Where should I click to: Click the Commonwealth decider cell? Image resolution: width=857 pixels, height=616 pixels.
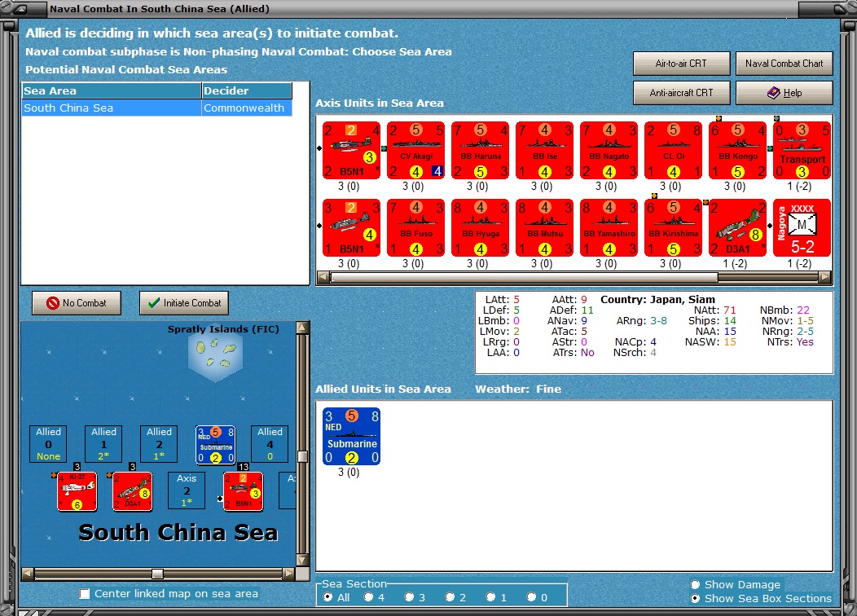[x=247, y=108]
